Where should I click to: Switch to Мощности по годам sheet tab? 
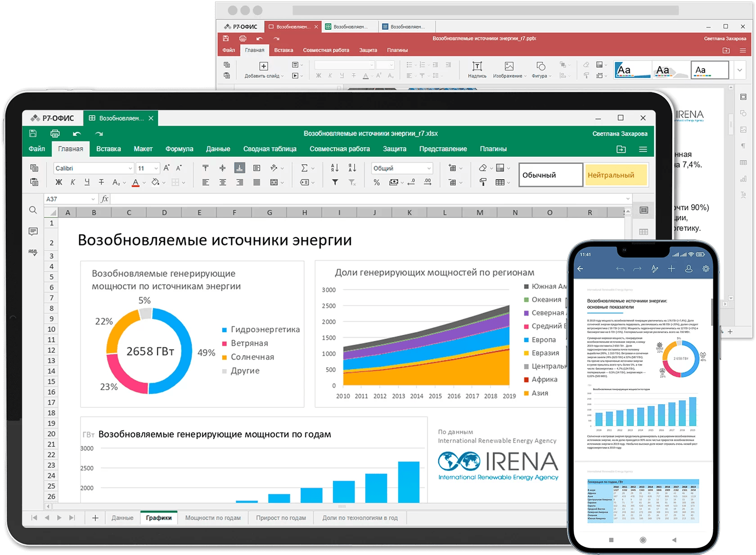(213, 518)
